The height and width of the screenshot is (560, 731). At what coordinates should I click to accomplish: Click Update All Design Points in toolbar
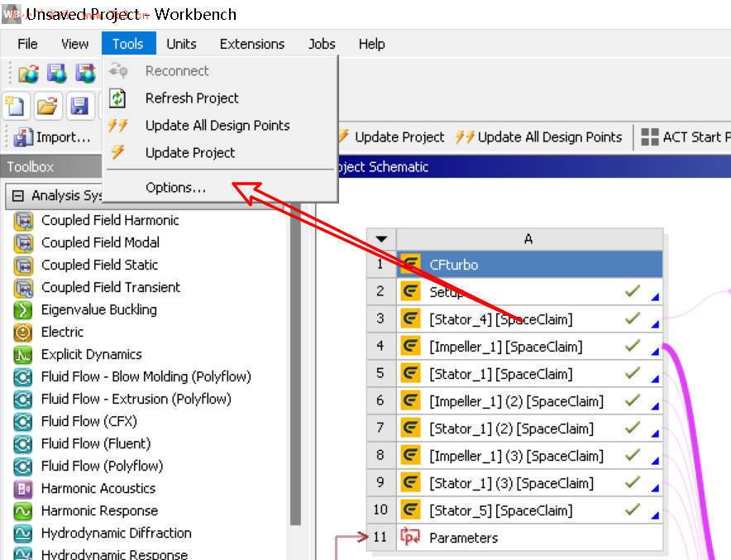tap(539, 136)
